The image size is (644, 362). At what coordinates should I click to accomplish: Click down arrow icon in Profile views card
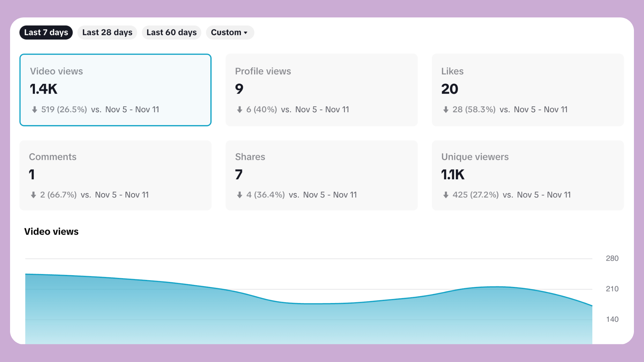(x=239, y=110)
